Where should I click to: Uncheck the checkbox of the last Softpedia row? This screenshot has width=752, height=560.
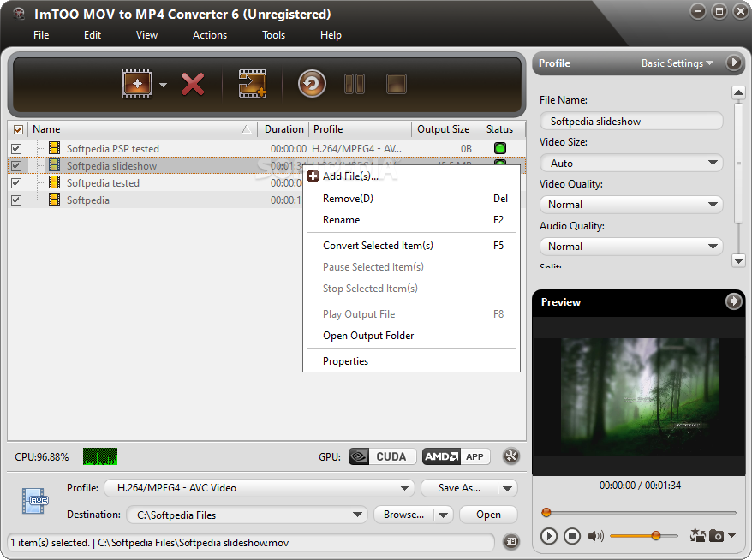click(x=16, y=200)
